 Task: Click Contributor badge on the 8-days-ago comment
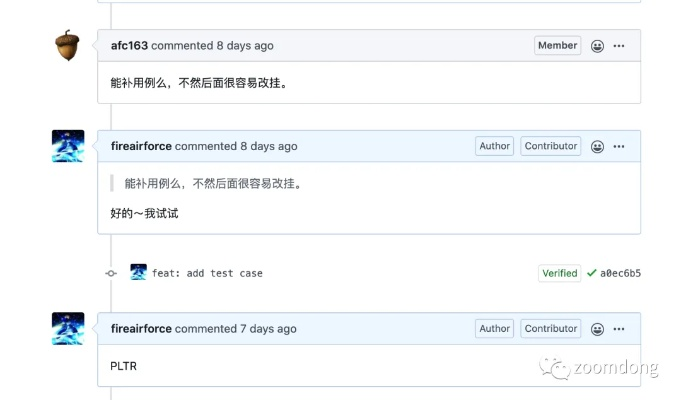[x=551, y=146]
